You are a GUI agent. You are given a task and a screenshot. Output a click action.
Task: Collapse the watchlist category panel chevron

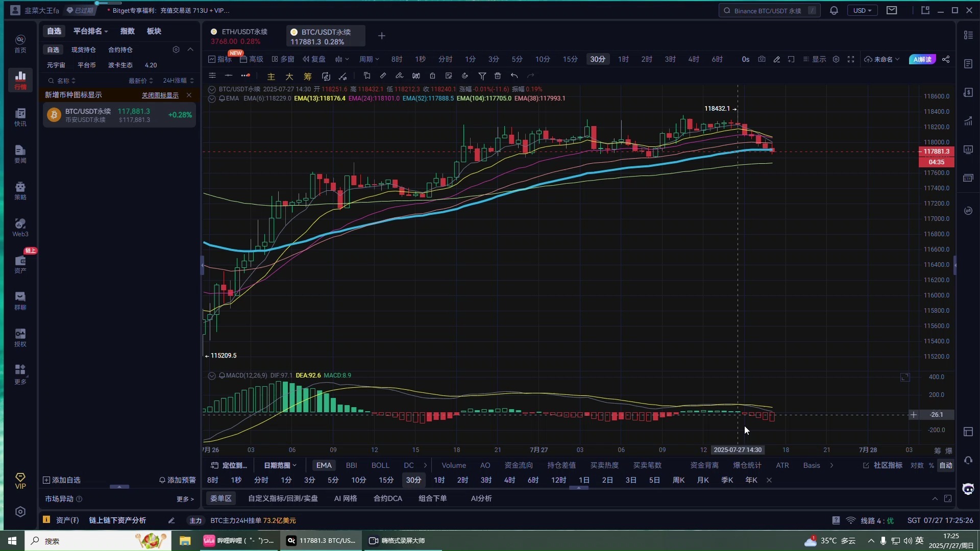pos(190,49)
